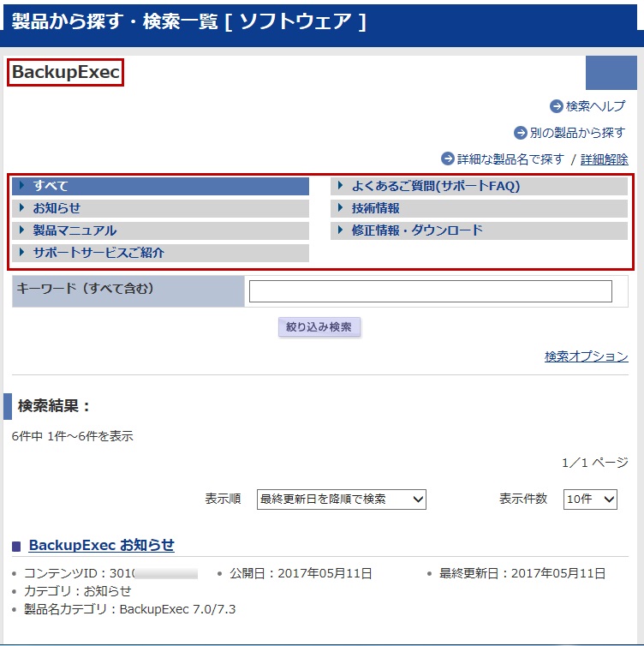Click the 6件中 1件~6件を表示 text
This screenshot has height=646, width=644.
73,436
